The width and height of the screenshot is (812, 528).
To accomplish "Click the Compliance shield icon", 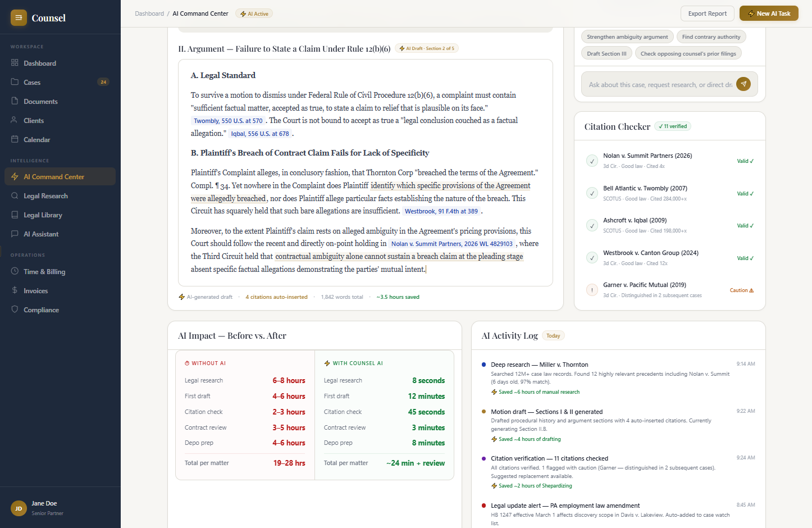I will [15, 309].
